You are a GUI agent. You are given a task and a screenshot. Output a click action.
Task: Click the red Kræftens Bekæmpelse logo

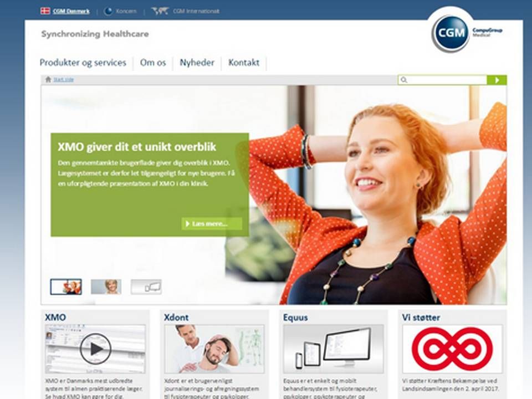tap(452, 349)
